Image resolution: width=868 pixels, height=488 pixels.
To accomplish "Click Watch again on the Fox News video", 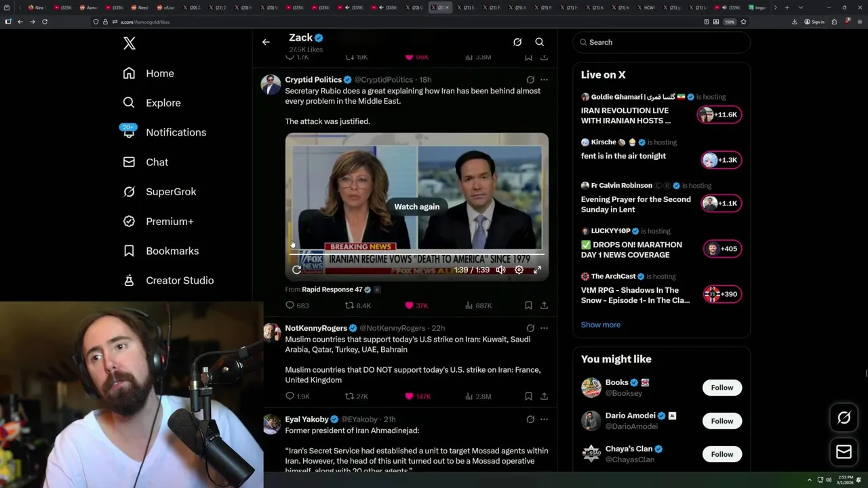I will pyautogui.click(x=417, y=207).
